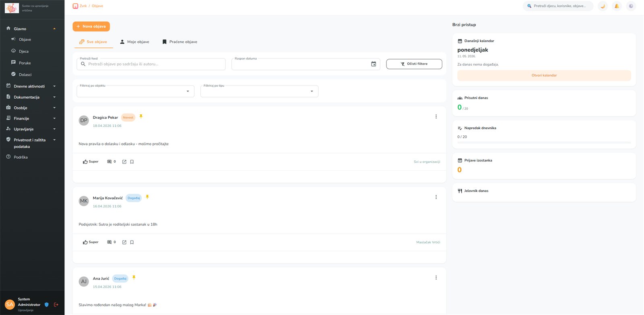The height and width of the screenshot is (315, 644).
Task: Collapse the Glavno sidebar section
Action: tap(32, 29)
